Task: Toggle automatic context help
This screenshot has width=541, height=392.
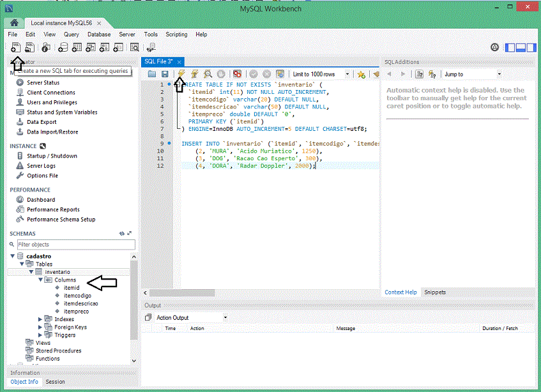Action: point(432,74)
